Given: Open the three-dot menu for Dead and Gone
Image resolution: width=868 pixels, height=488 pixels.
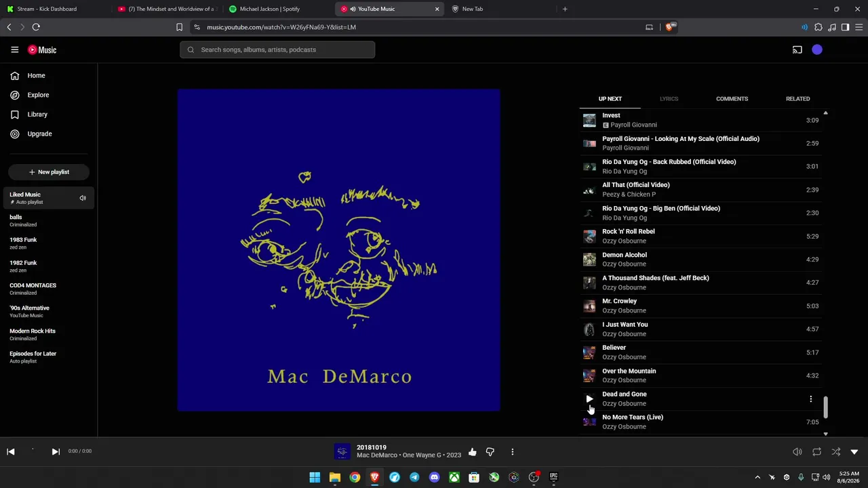Looking at the screenshot, I should [x=810, y=399].
